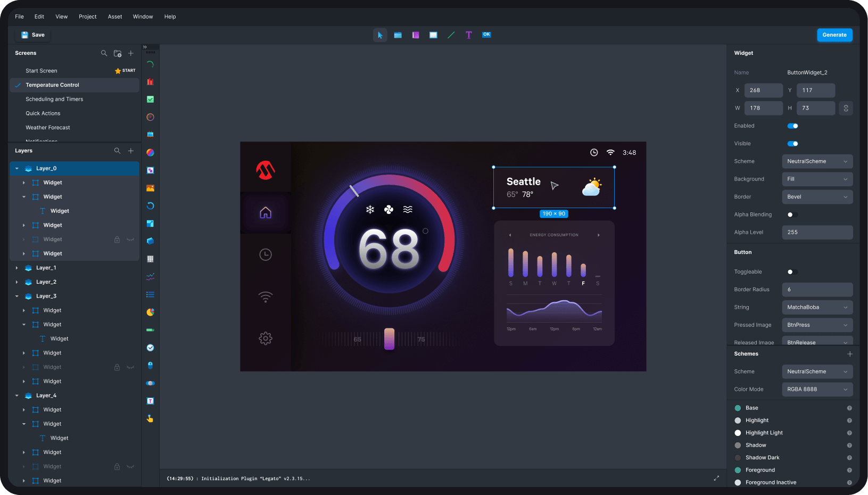Open the Asset menu
The width and height of the screenshot is (868, 495).
pyautogui.click(x=115, y=16)
